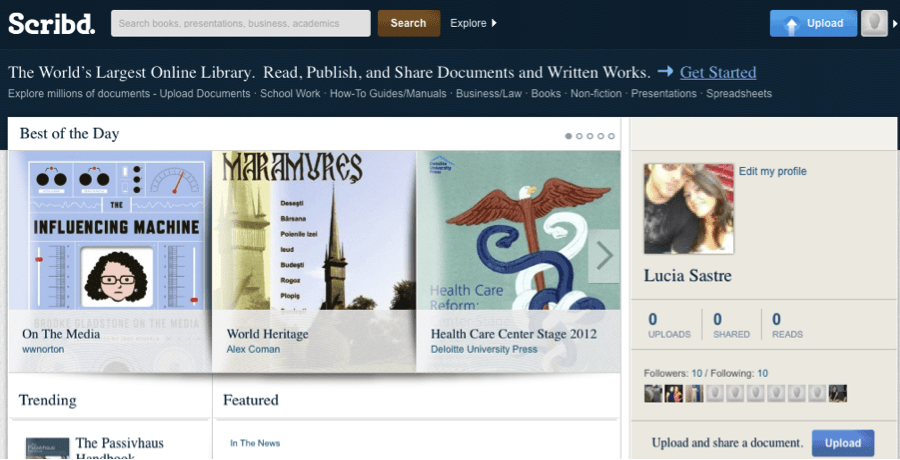Click the third follower avatar
Screen dimensions: 900x460
click(694, 393)
